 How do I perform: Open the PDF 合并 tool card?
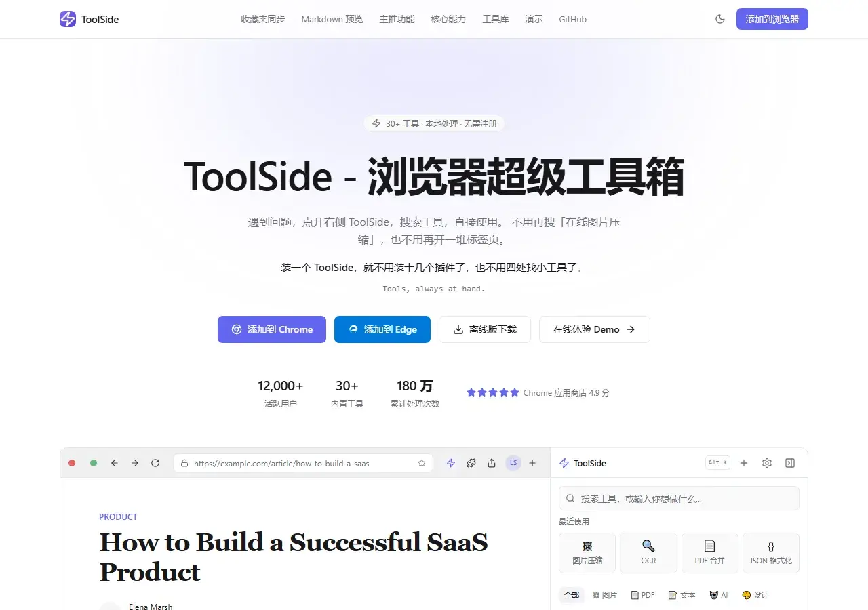click(710, 553)
